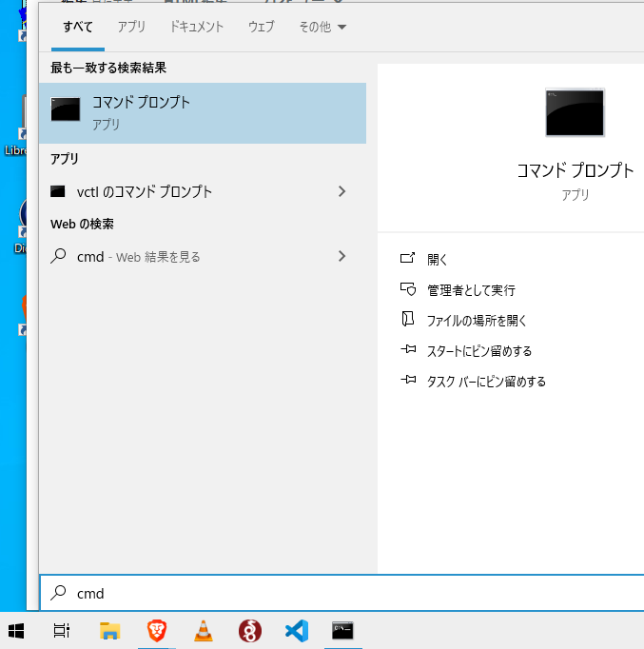Click the file location icon
The image size is (644, 649).
point(408,319)
